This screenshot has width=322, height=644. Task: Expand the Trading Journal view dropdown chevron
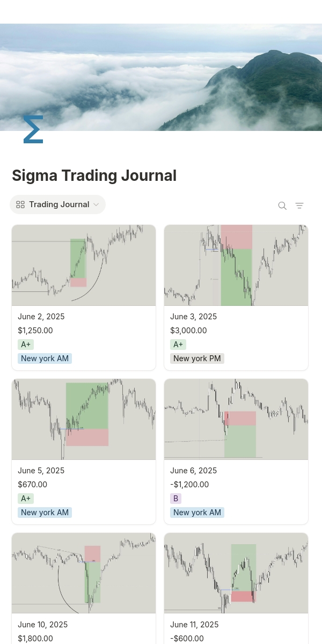pos(96,204)
